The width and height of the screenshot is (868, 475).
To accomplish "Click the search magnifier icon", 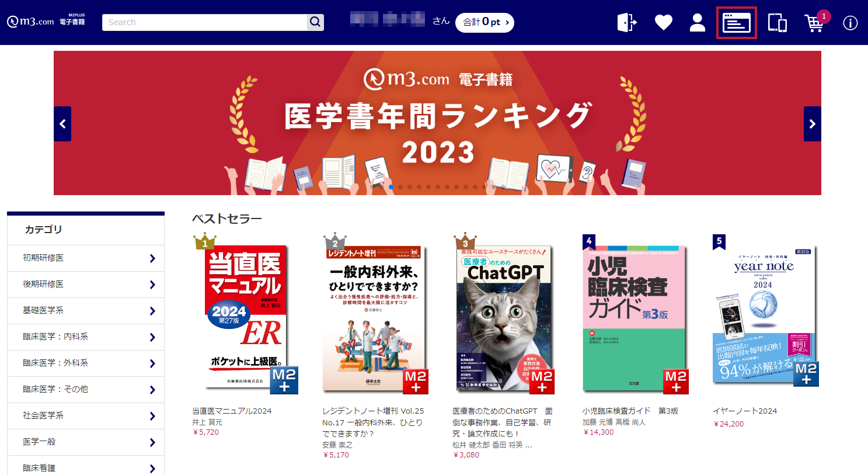I will (x=315, y=22).
